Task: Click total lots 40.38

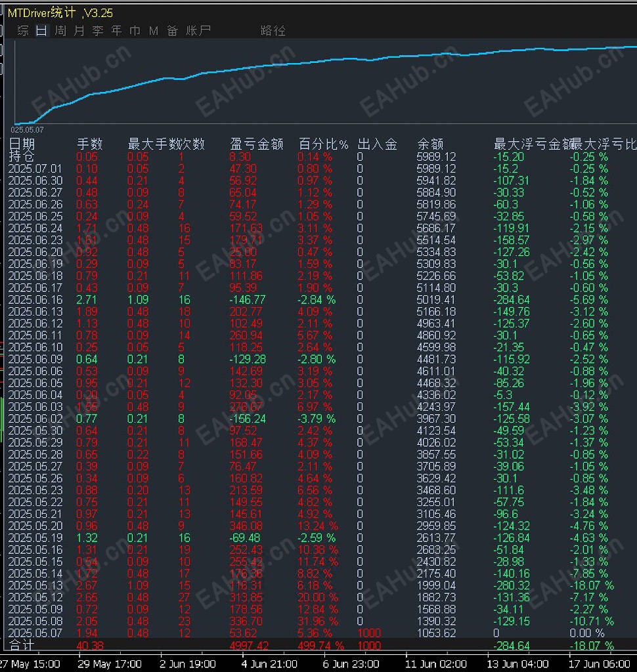Action: [90, 646]
